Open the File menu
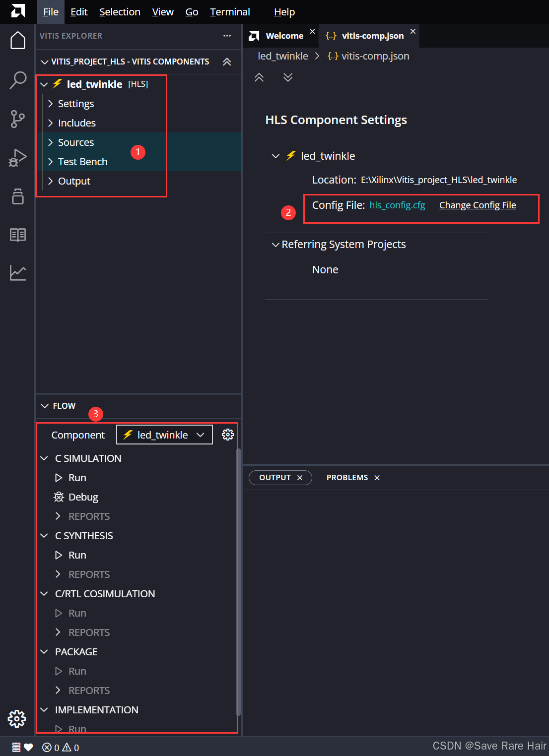Viewport: 549px width, 756px height. point(51,12)
